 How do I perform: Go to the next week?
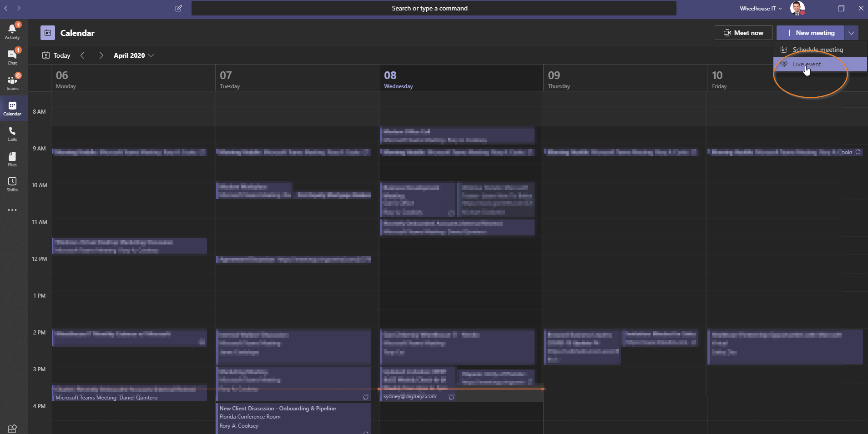(101, 55)
